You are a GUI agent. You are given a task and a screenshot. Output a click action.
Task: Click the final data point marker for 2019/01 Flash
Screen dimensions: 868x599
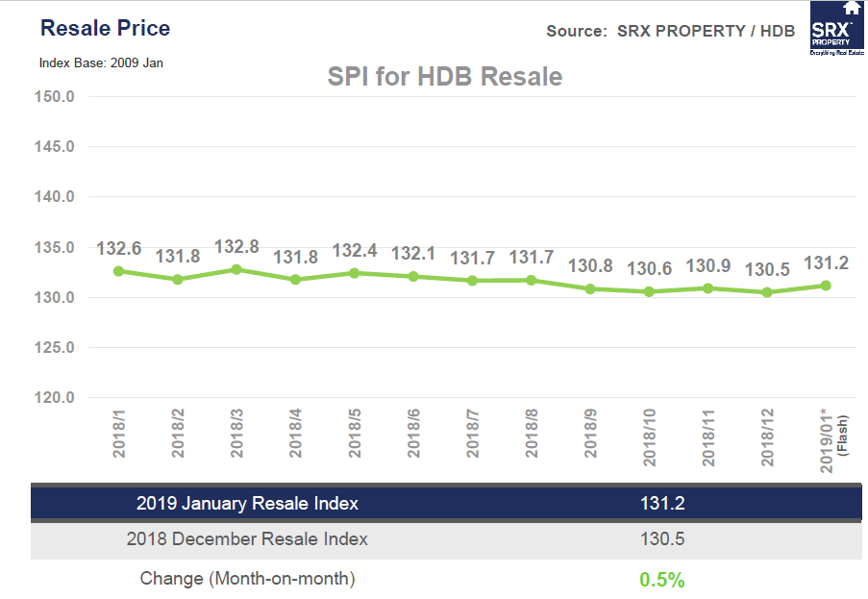coord(826,286)
